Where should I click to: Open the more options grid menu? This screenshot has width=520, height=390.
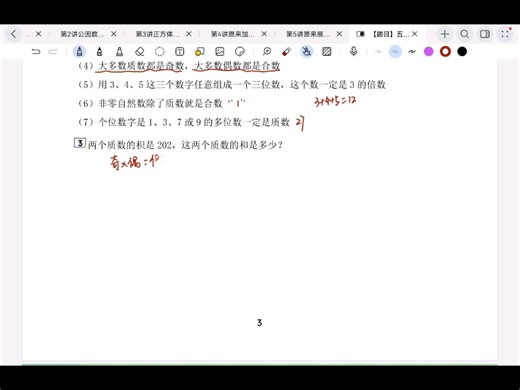tap(505, 34)
